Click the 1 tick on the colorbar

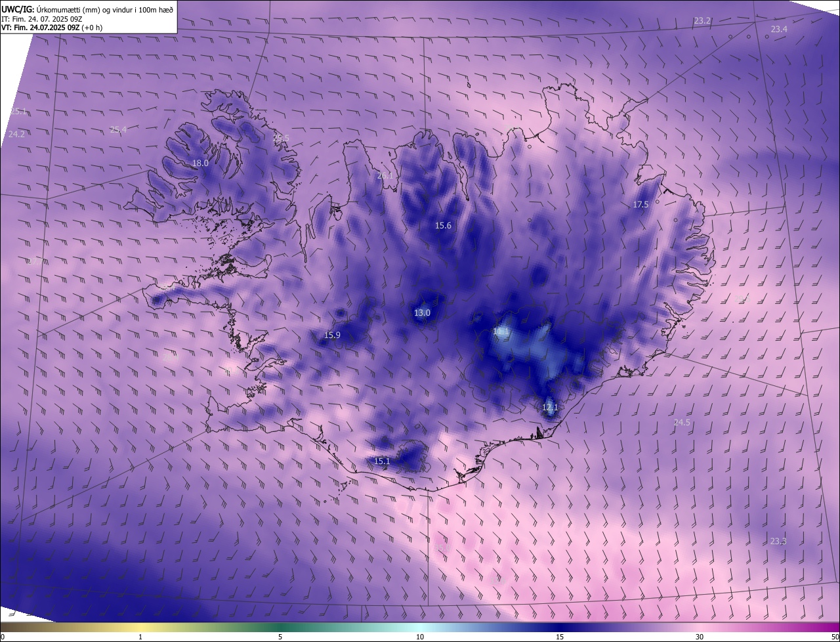click(140, 637)
